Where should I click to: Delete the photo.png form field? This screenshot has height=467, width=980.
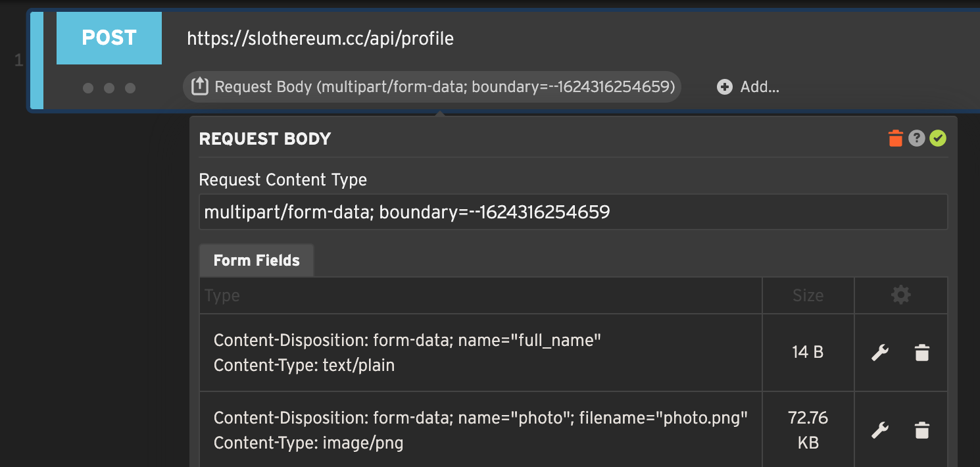point(921,430)
